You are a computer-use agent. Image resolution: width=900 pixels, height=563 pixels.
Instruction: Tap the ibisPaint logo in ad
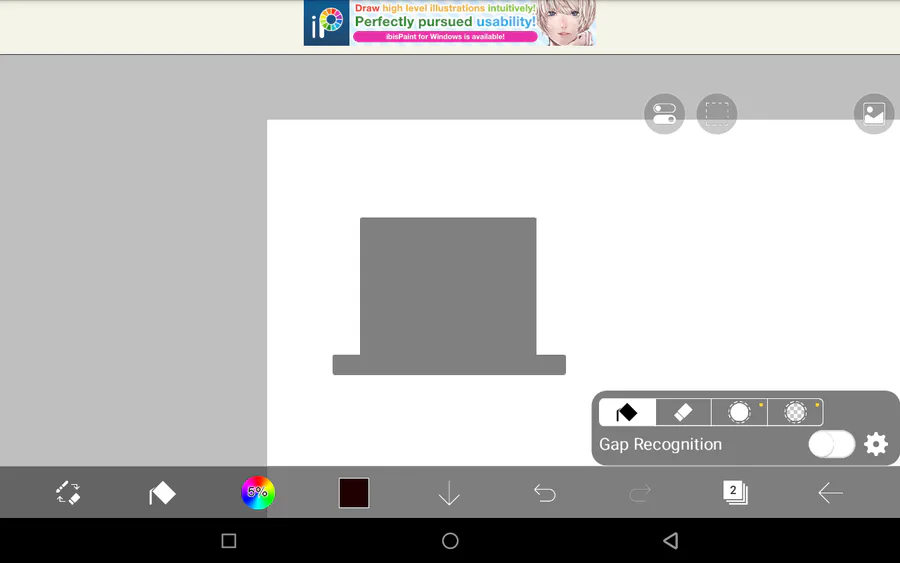tap(326, 23)
